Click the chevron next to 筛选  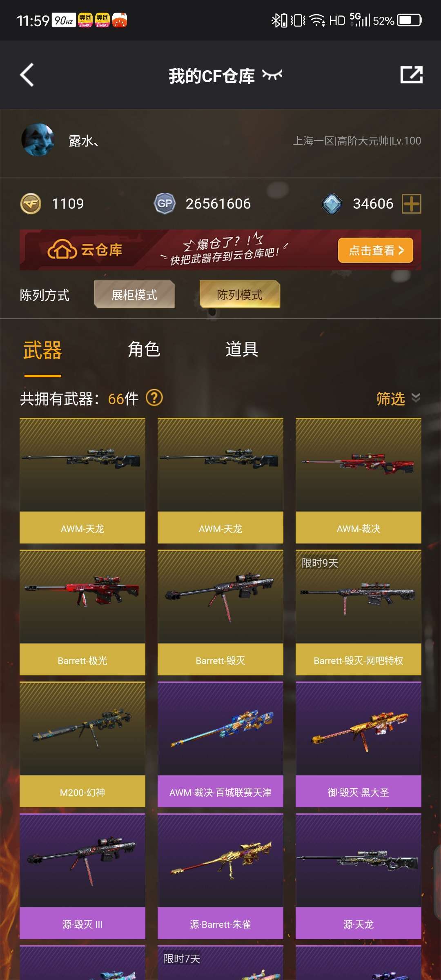[x=416, y=398]
